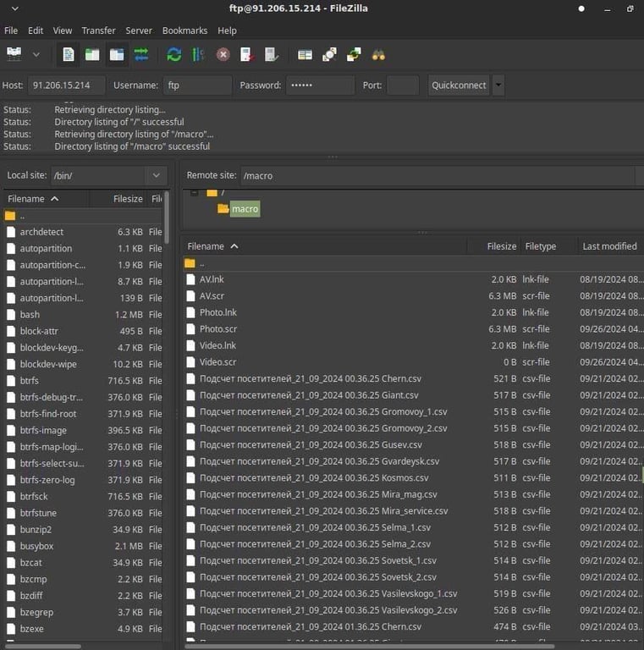Collapse the root remote tree node
The height and width of the screenshot is (650, 644).
(195, 193)
